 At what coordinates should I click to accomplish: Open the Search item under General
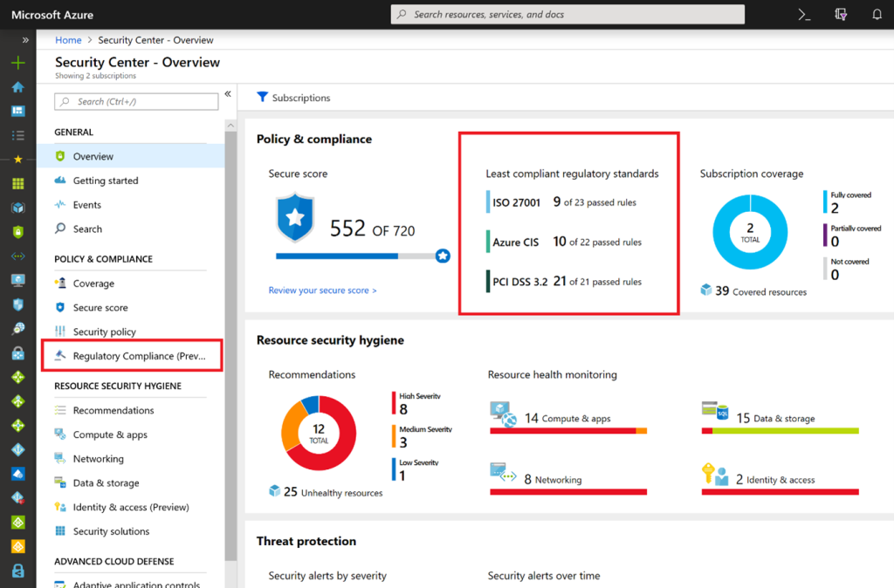[131, 229]
